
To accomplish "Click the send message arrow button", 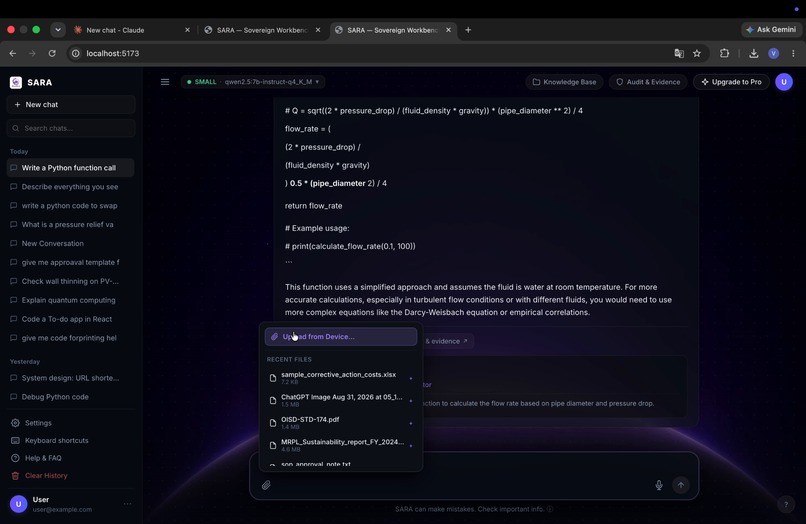I will point(681,485).
